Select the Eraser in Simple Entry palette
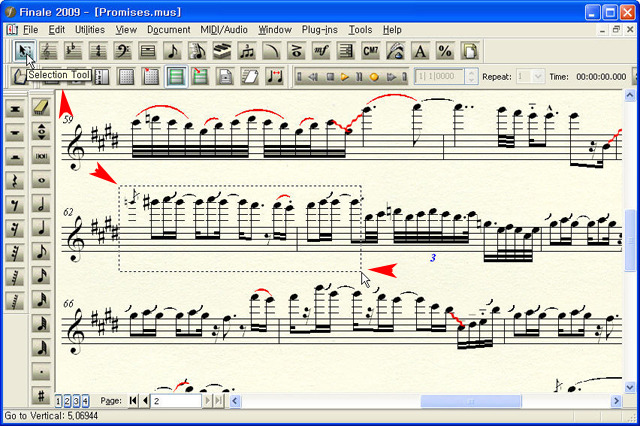 coord(41,108)
